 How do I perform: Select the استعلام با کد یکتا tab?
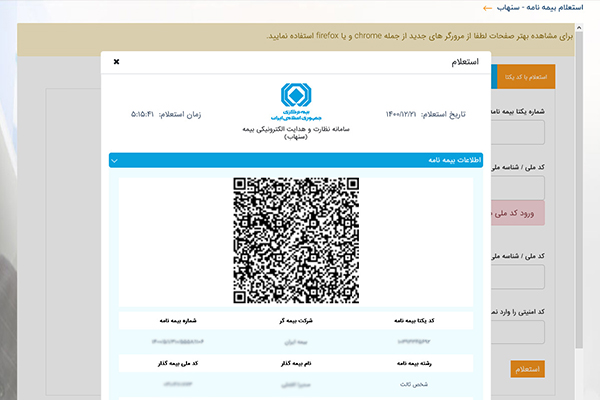pyautogui.click(x=526, y=77)
